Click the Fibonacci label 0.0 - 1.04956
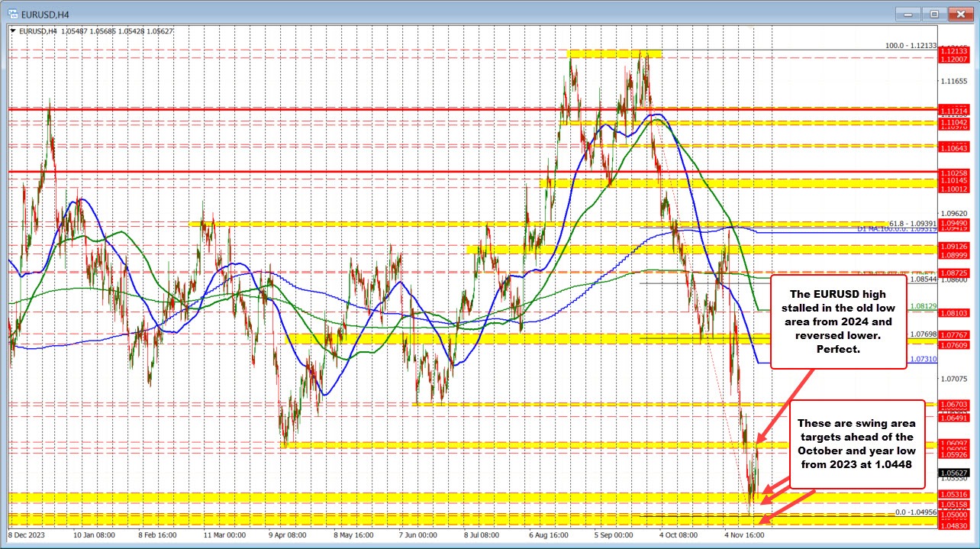This screenshot has height=549, width=980. point(914,512)
